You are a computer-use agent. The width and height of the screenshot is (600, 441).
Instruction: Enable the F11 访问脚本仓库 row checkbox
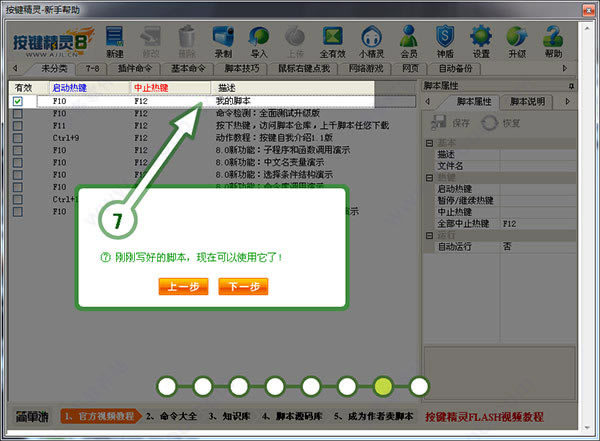18,126
